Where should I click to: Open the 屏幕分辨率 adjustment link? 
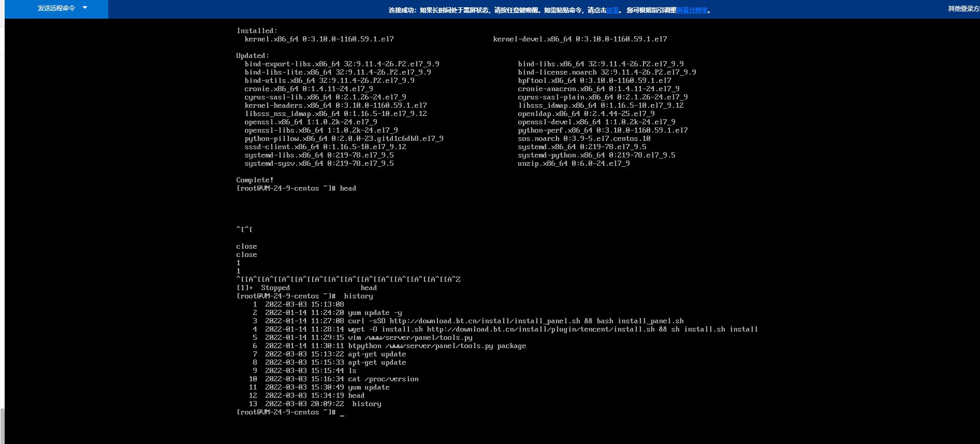click(x=692, y=10)
